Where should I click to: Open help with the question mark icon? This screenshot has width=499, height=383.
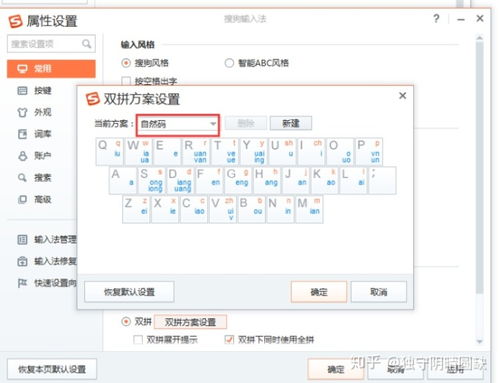(x=436, y=19)
